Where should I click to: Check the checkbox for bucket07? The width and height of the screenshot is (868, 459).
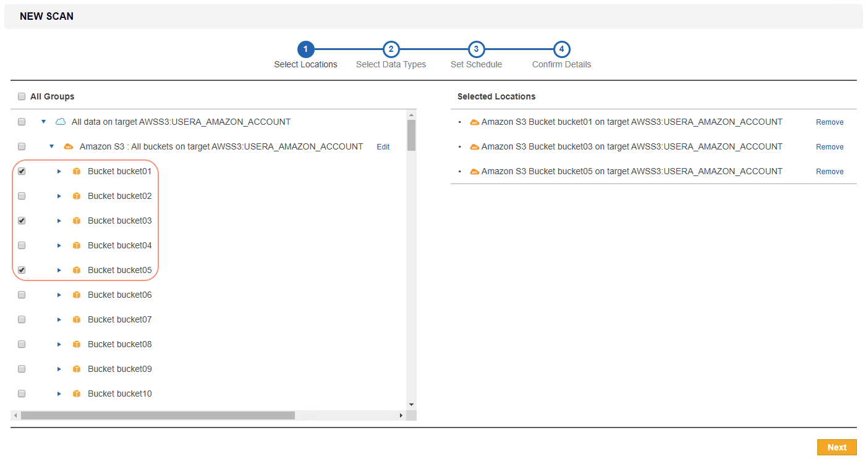click(22, 319)
